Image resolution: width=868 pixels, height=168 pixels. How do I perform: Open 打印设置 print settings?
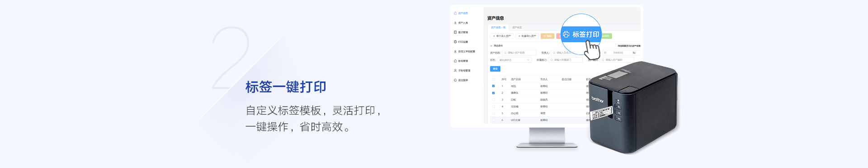click(x=461, y=42)
